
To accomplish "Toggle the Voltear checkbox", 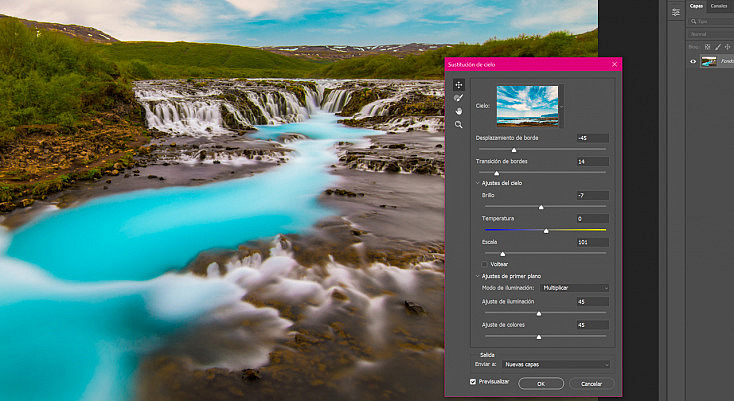I will point(484,264).
